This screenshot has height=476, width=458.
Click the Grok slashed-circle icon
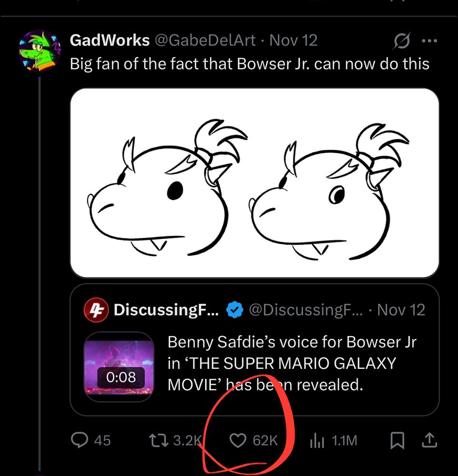[x=402, y=41]
